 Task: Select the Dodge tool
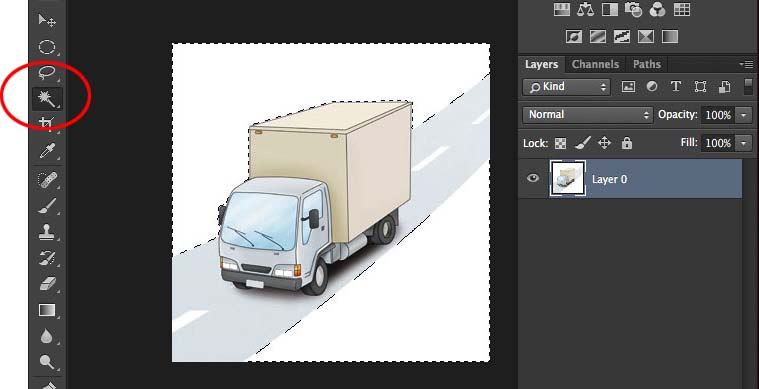tap(47, 362)
